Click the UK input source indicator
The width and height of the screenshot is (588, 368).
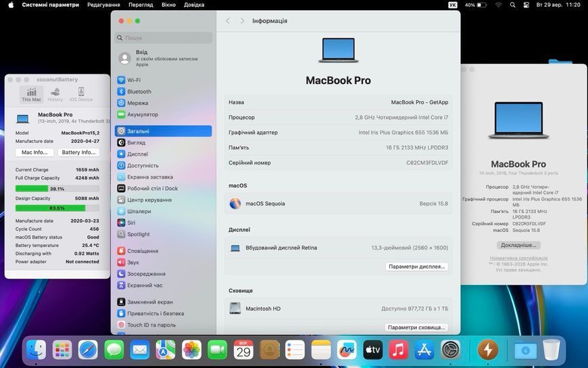pyautogui.click(x=453, y=5)
